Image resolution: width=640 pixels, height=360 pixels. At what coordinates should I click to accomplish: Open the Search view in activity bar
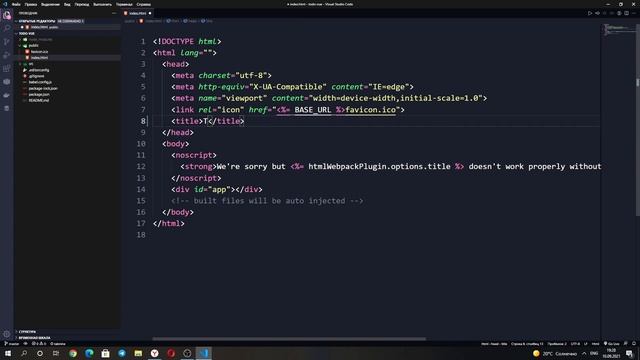tap(7, 29)
